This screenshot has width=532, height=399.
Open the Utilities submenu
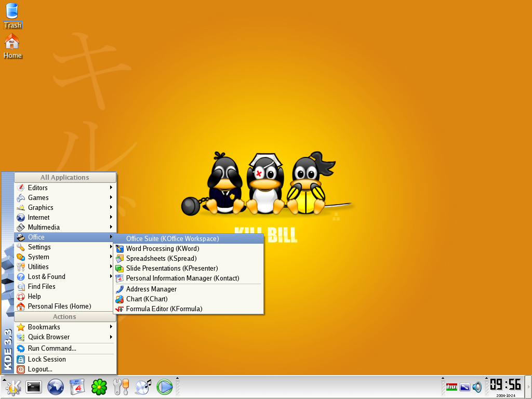pyautogui.click(x=64, y=267)
